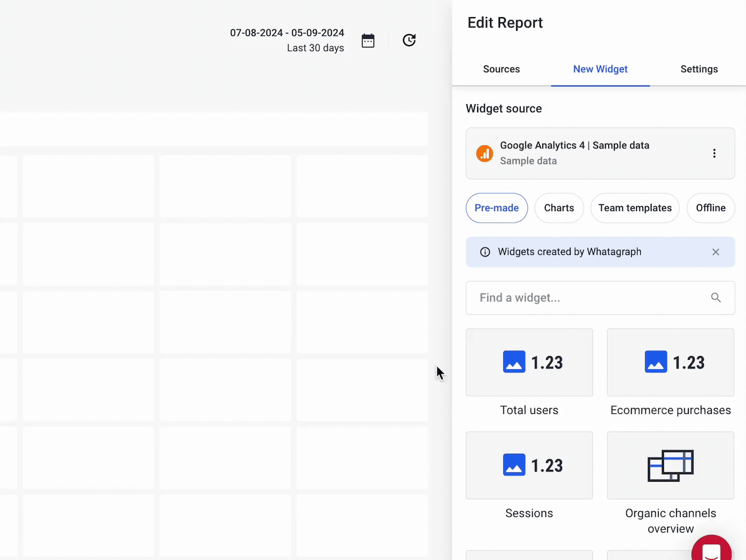The height and width of the screenshot is (560, 746).
Task: Open the three-dot menu for widget source
Action: click(714, 153)
